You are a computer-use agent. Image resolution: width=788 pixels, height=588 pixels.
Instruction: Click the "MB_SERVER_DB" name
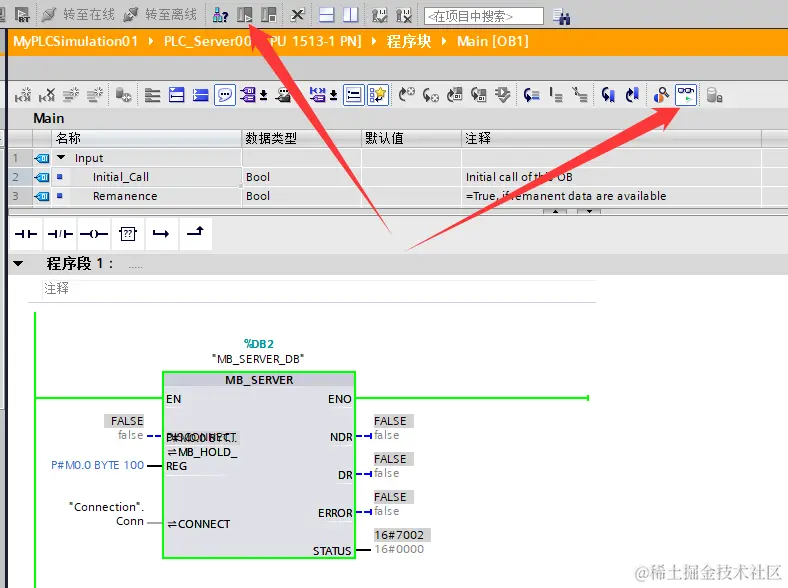click(x=258, y=359)
